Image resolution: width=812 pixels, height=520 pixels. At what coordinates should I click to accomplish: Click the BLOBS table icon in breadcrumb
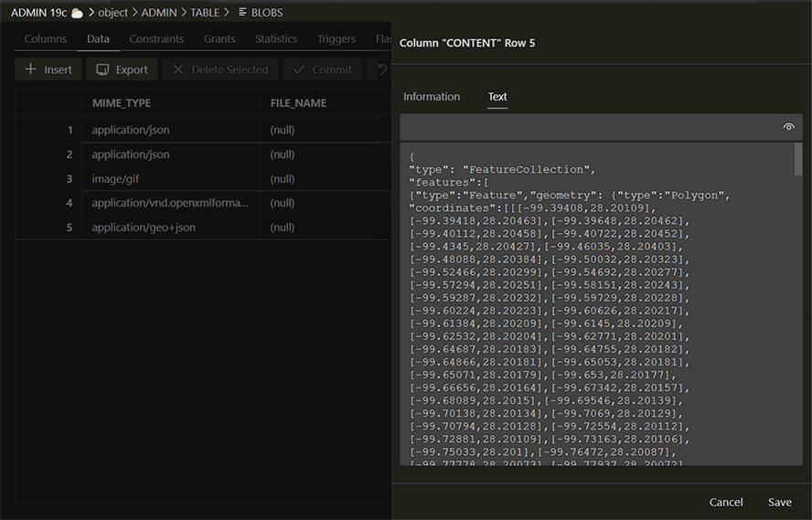coord(242,13)
